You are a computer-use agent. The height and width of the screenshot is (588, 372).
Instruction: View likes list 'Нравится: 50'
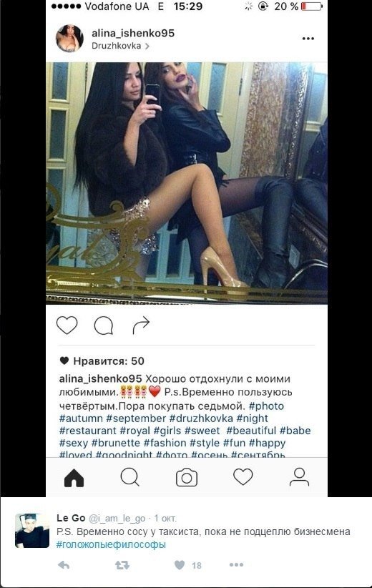click(102, 361)
